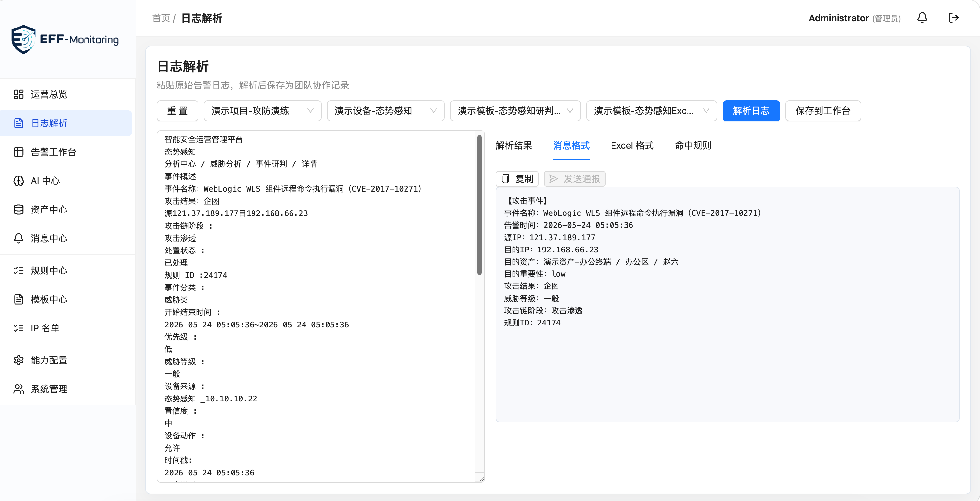Click the 模板中心 file icon
Viewport: 980px width, 501px height.
[x=19, y=299]
